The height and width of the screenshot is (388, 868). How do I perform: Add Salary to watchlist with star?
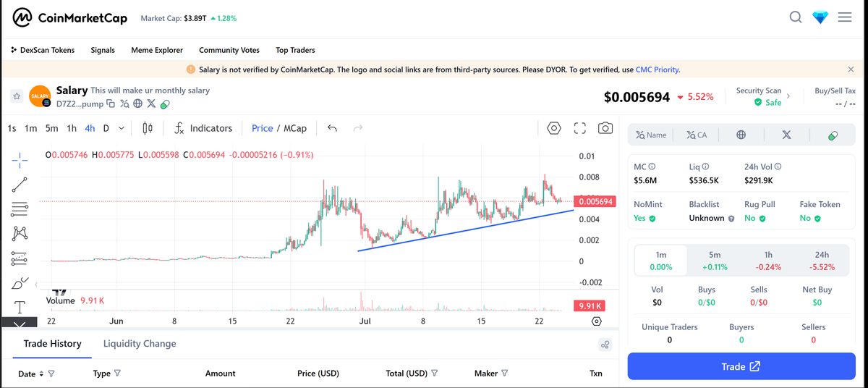(17, 96)
